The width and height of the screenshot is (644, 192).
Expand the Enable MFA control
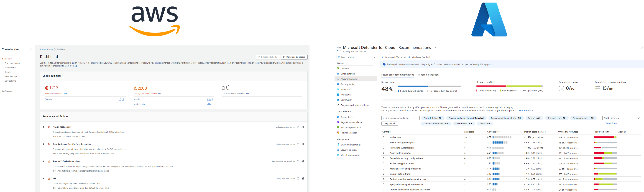coord(384,137)
